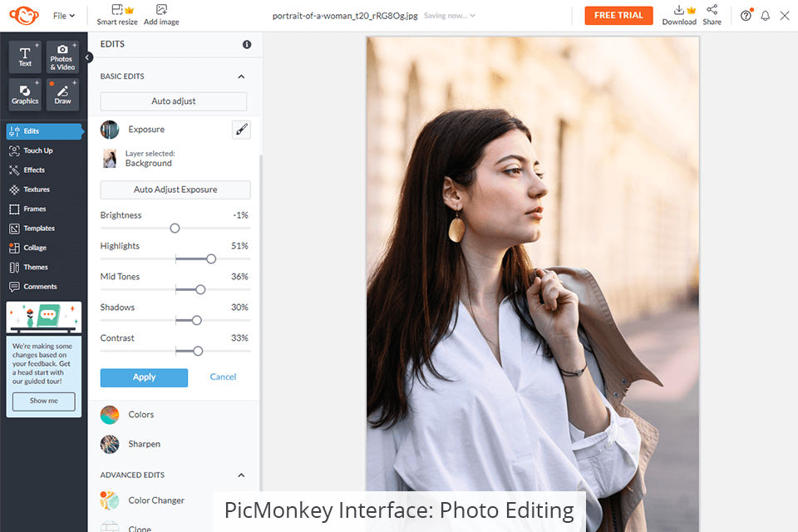This screenshot has height=532, width=798.
Task: Click the Apply button
Action: click(x=144, y=377)
